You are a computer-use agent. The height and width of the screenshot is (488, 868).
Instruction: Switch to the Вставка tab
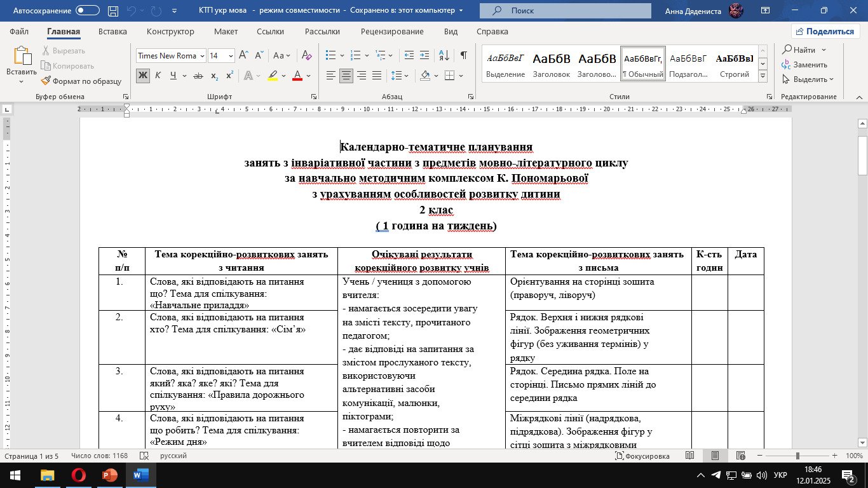tap(112, 32)
